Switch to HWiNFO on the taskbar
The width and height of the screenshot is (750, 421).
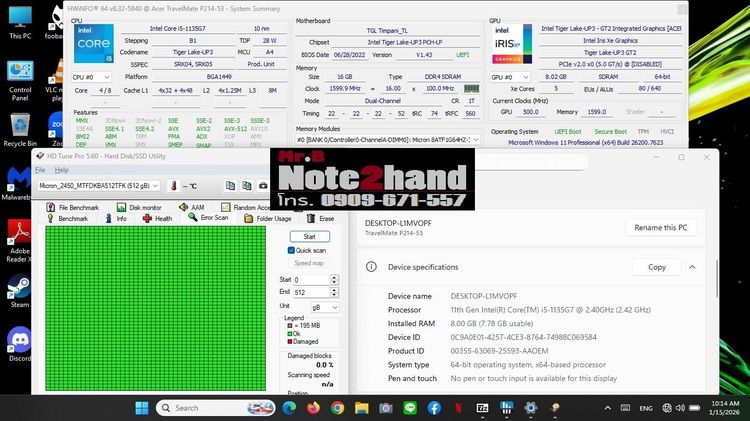point(506,408)
